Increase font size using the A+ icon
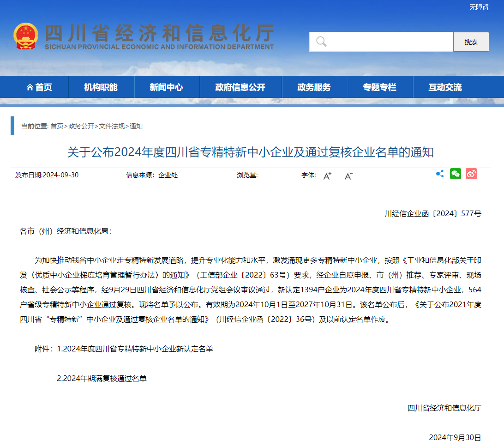 point(327,176)
